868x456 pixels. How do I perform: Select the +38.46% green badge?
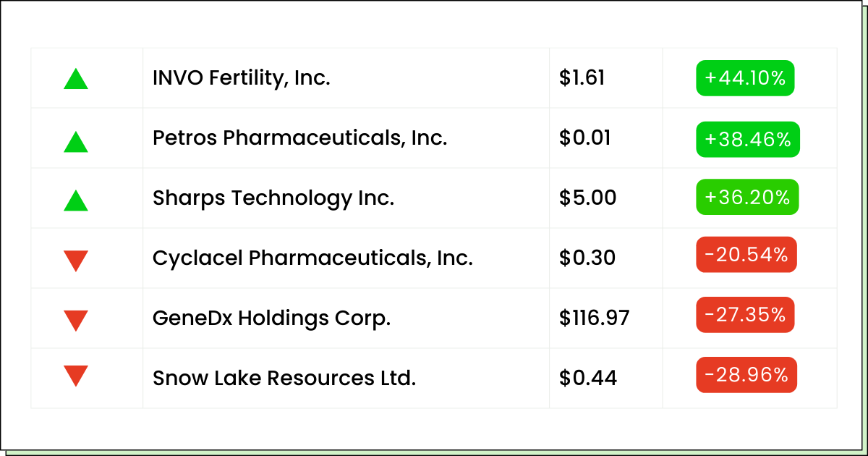[748, 140]
